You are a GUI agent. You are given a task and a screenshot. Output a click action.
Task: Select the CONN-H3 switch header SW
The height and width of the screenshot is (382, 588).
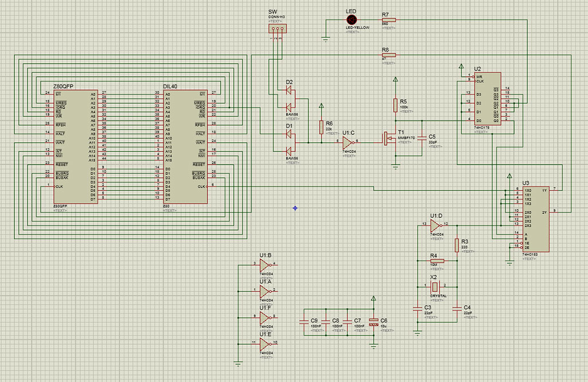(x=278, y=28)
